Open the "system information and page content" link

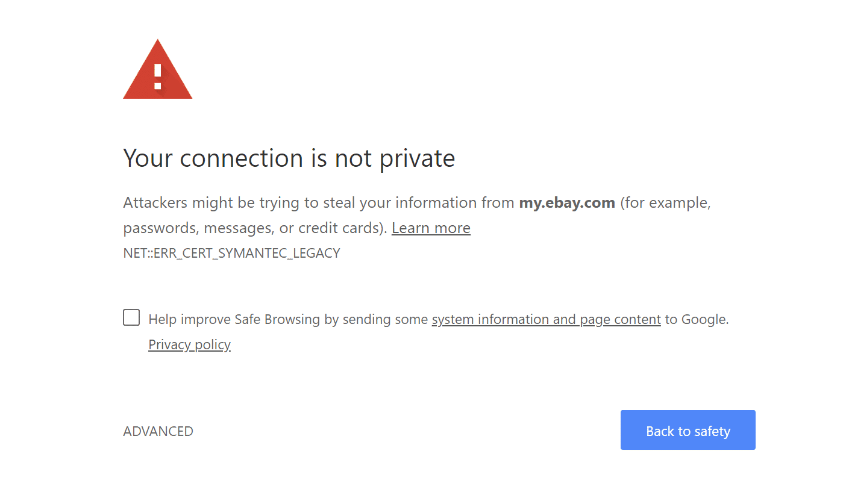tap(546, 319)
